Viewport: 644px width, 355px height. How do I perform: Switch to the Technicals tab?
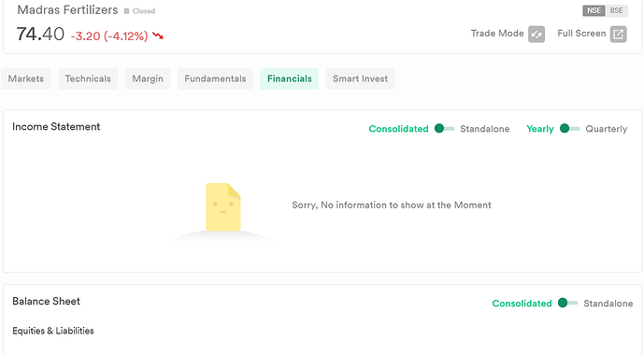(88, 78)
